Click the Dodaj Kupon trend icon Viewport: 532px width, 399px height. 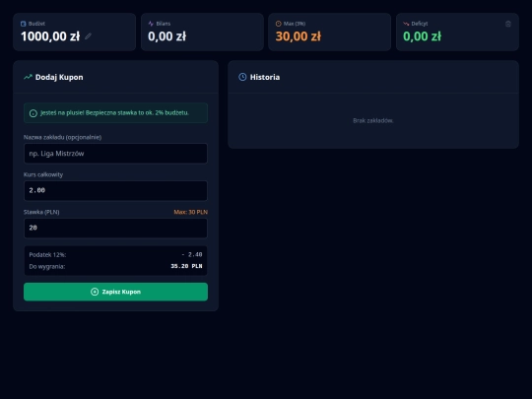point(28,77)
